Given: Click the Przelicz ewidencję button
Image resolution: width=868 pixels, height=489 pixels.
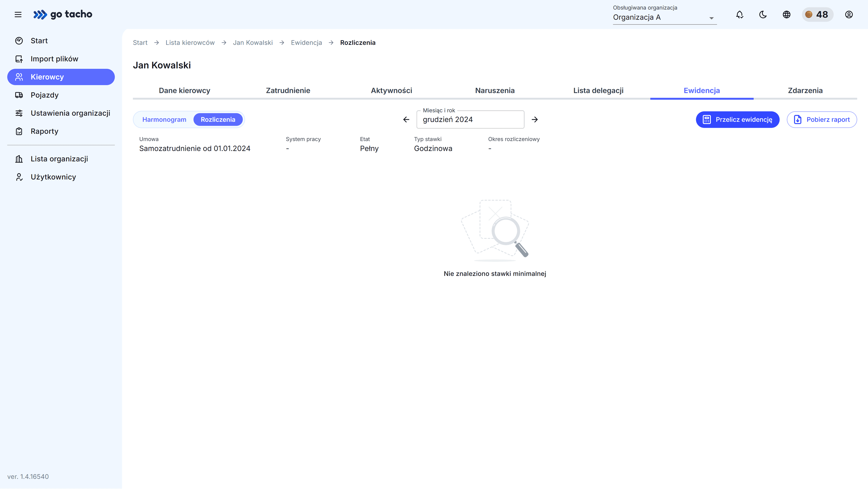Looking at the screenshot, I should [x=738, y=119].
